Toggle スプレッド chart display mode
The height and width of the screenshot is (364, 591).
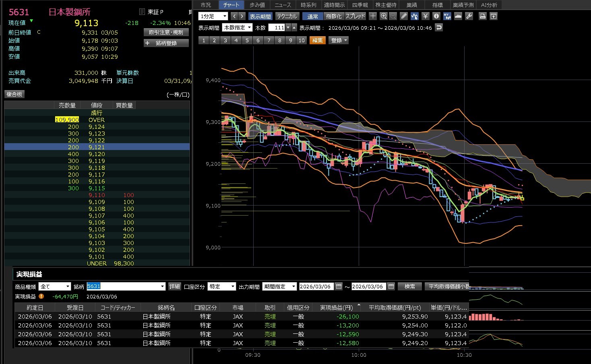click(355, 16)
